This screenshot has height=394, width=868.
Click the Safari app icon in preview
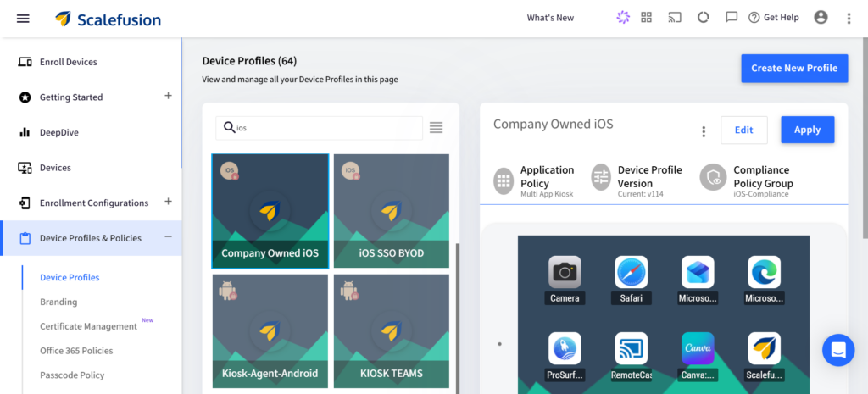coord(631,272)
